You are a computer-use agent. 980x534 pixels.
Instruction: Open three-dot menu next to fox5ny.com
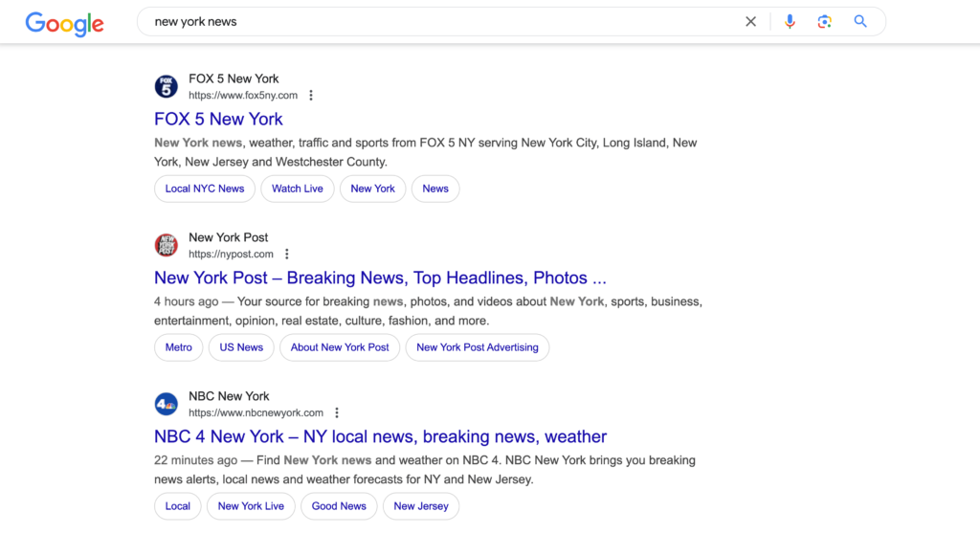[311, 95]
